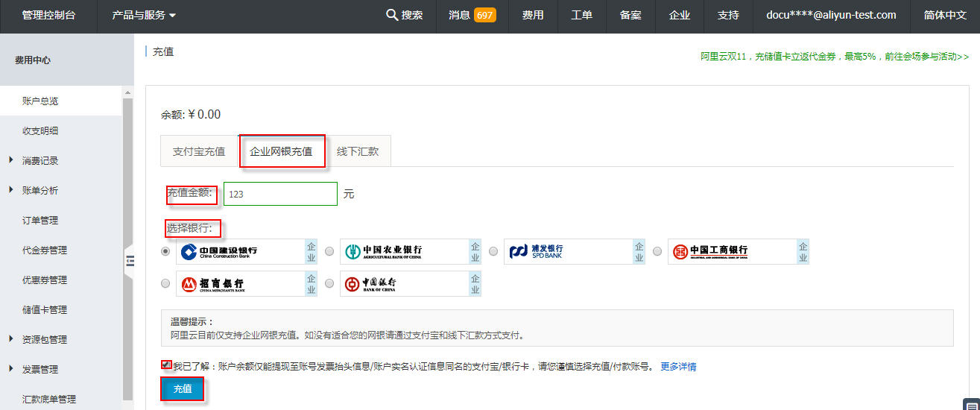Viewport: 980px width, 410px height.
Task: Click the 余额 ¥0.00 balance text
Action: [x=191, y=115]
